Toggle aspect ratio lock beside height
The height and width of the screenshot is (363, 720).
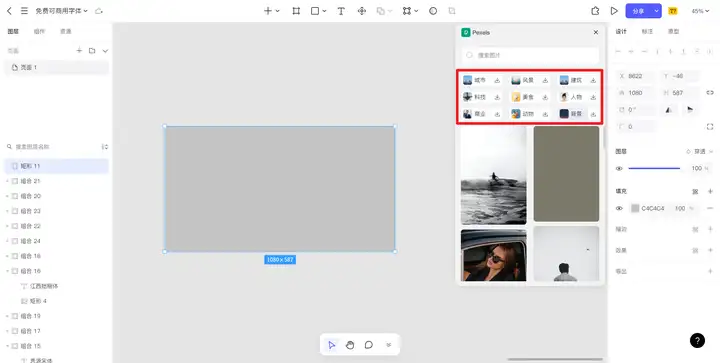pyautogui.click(x=710, y=93)
